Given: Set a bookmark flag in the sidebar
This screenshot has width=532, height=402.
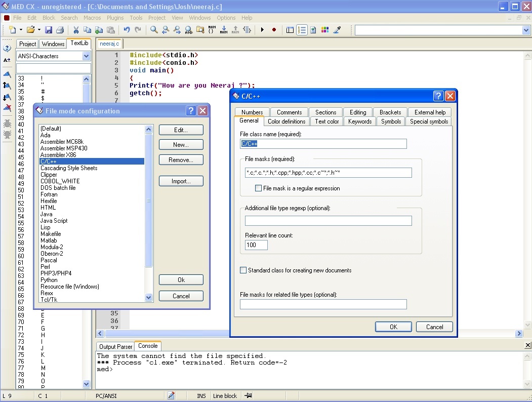Looking at the screenshot, I should click(x=7, y=75).
